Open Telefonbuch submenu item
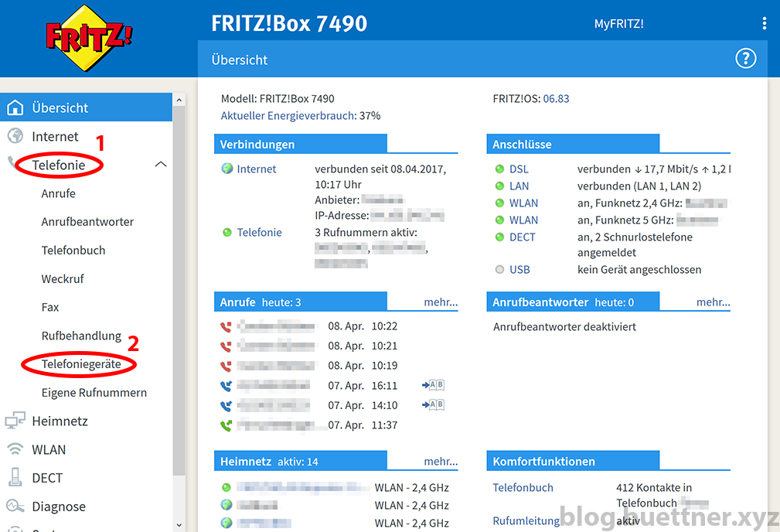Screen dimensions: 780x532 click(x=73, y=250)
